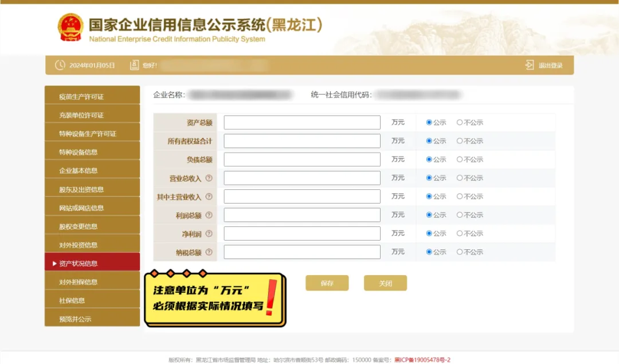Screen dimensions: 619x364
Task: Click the 资产总额 input field
Action: coord(302,123)
